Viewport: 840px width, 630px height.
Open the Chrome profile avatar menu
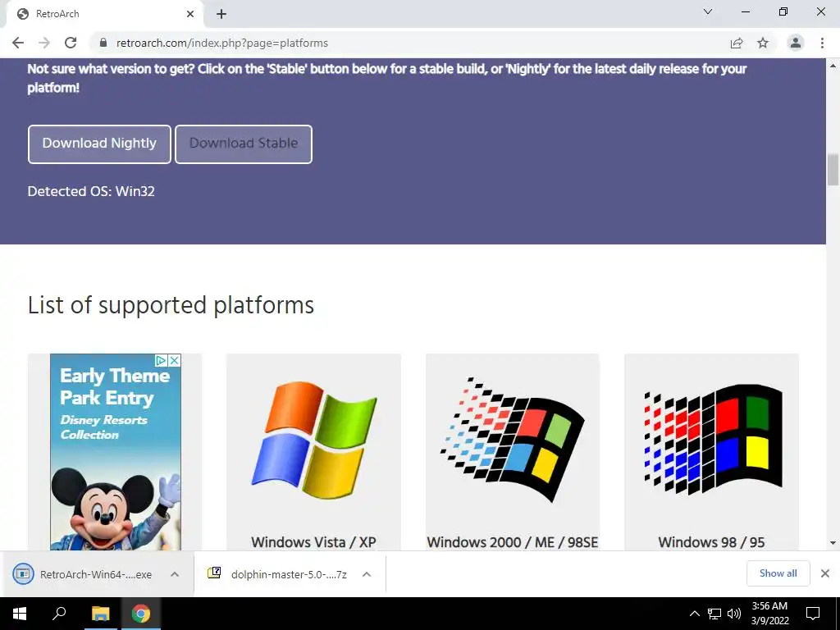(x=796, y=43)
